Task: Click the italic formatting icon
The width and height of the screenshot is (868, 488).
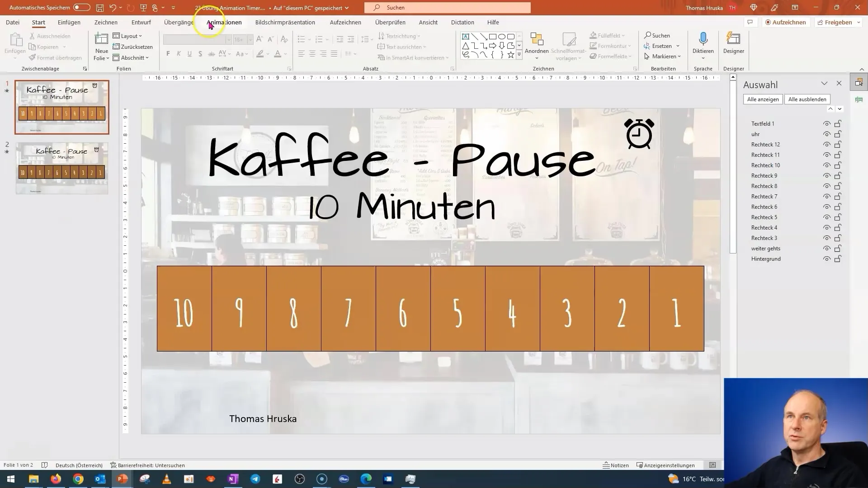Action: click(x=178, y=54)
